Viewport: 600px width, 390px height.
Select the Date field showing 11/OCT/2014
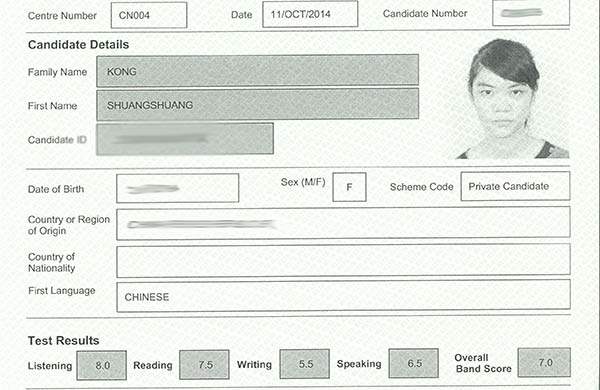tap(310, 14)
